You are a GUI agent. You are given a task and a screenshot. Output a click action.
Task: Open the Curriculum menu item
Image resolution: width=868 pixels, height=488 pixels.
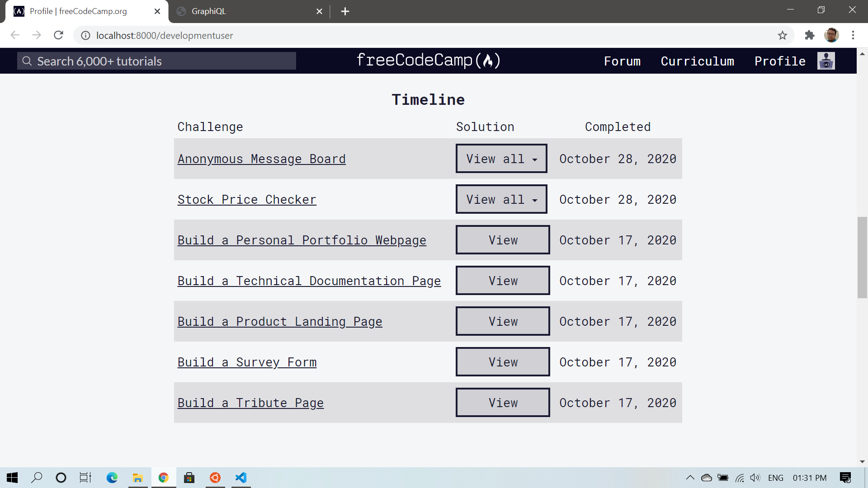pos(698,61)
